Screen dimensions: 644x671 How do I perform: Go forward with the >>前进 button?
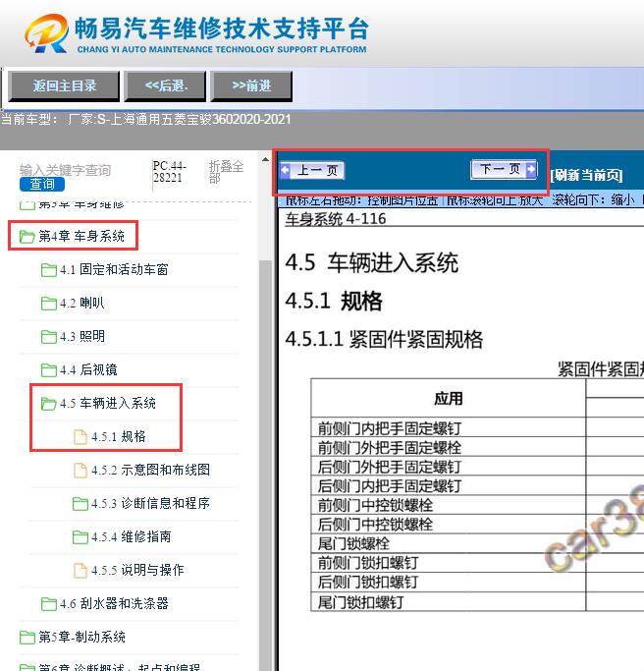click(251, 86)
